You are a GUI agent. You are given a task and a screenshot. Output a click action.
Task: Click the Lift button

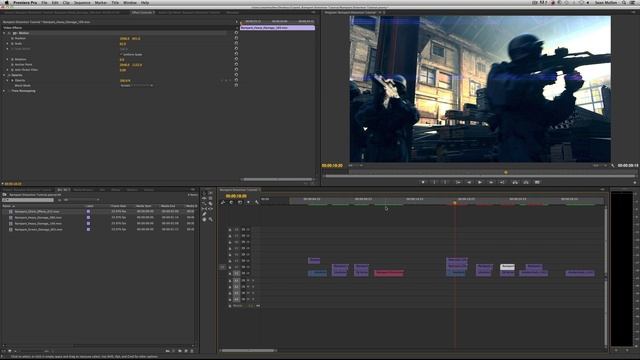pos(515,182)
